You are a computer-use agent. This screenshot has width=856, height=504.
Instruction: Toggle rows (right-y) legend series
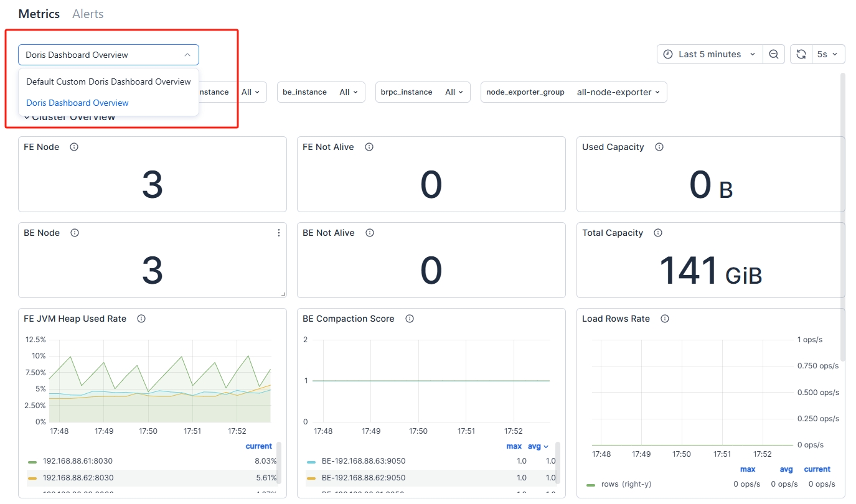[626, 484]
